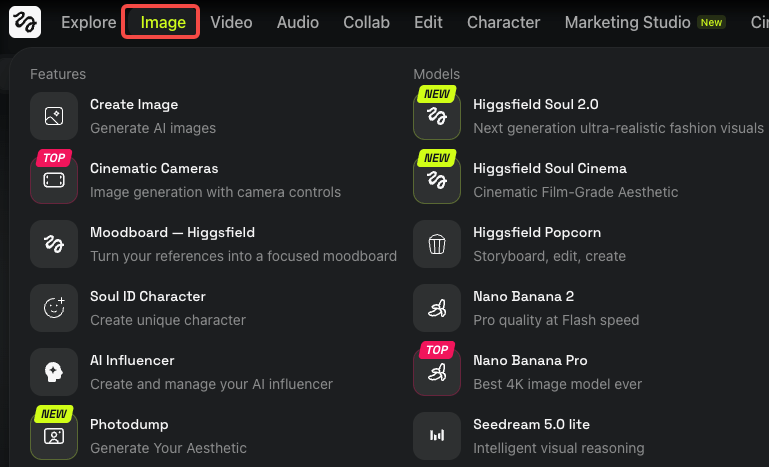This screenshot has height=467, width=769.
Task: Switch to the Video menu
Action: pyautogui.click(x=231, y=22)
